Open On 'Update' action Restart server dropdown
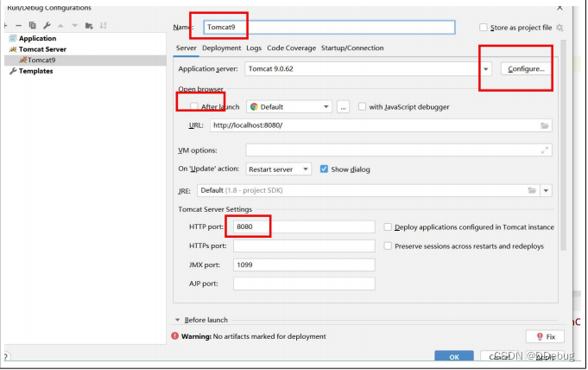This screenshot has width=588, height=370. [278, 169]
